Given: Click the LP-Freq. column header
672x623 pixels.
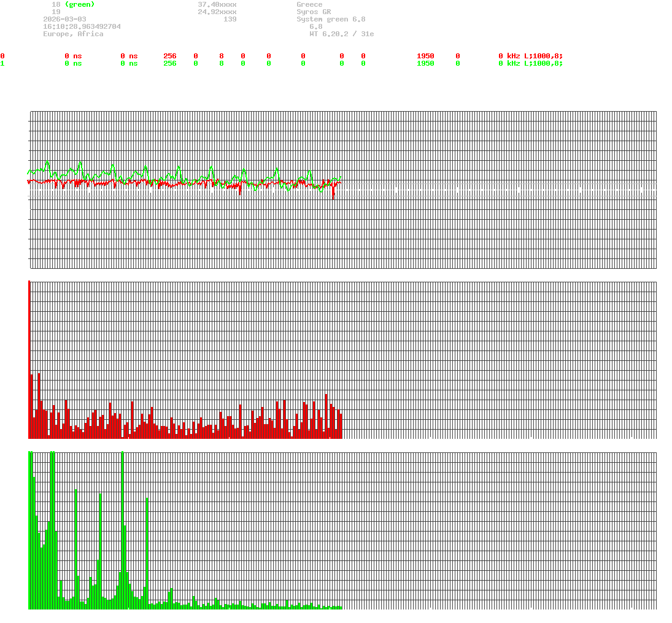Looking at the screenshot, I should pyautogui.click(x=502, y=48).
